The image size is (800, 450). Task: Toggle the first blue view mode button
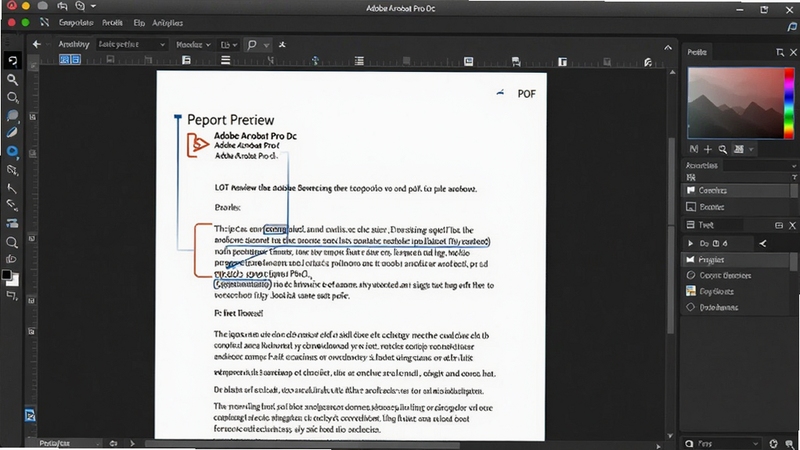point(64,59)
